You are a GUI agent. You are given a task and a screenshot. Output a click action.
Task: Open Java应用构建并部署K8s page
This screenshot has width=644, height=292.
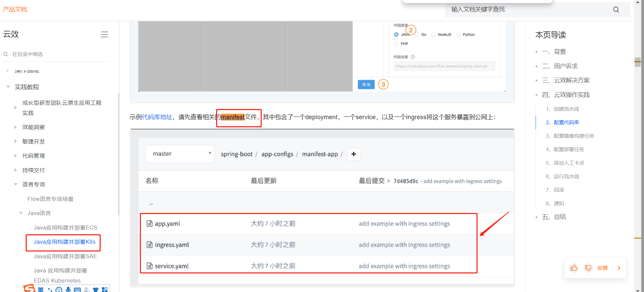(65, 242)
